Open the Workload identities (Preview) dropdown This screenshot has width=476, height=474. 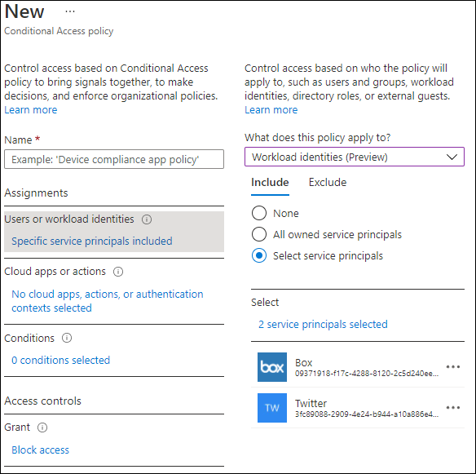[x=355, y=157]
